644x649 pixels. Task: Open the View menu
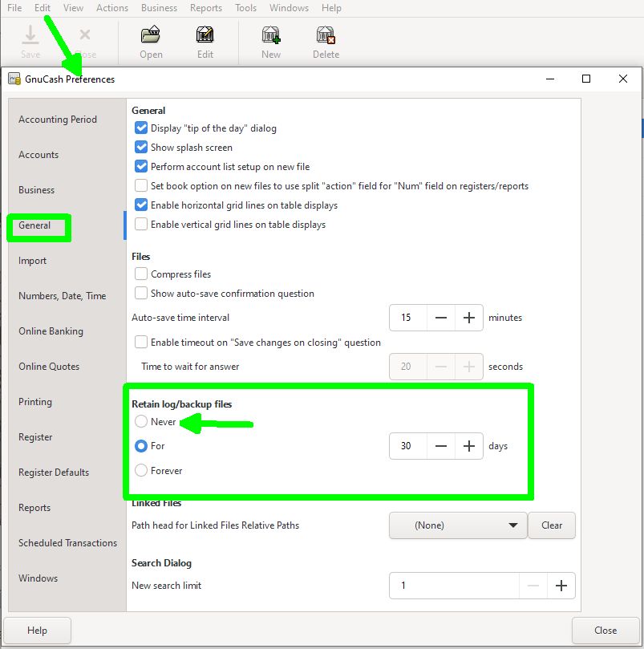tap(73, 8)
